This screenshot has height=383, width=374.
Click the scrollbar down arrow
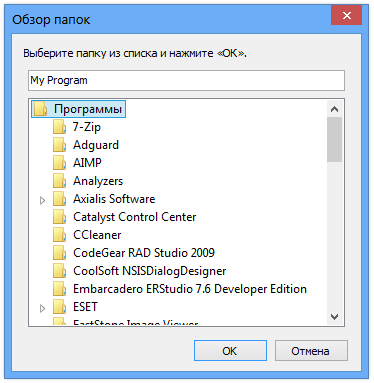pyautogui.click(x=334, y=317)
